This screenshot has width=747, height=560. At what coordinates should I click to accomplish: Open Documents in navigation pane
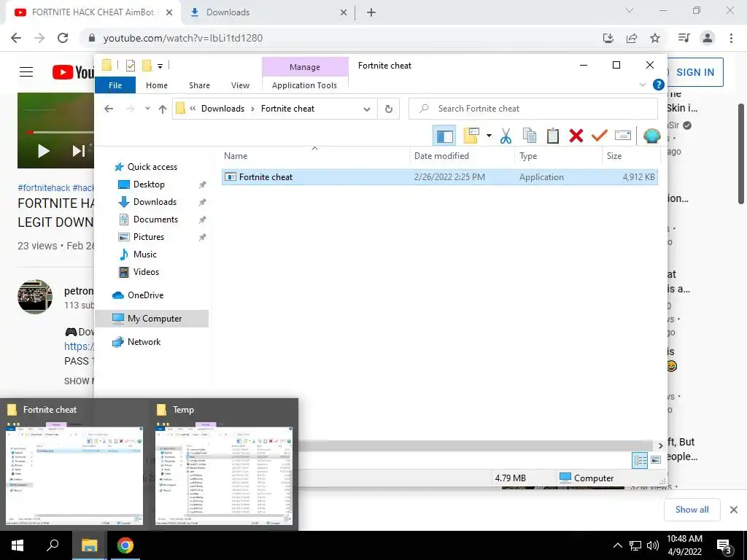155,219
